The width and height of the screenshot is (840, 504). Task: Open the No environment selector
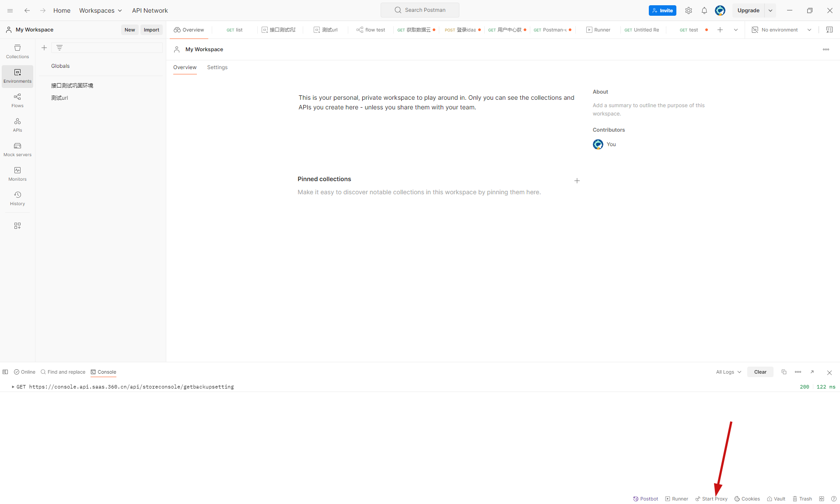click(x=781, y=30)
